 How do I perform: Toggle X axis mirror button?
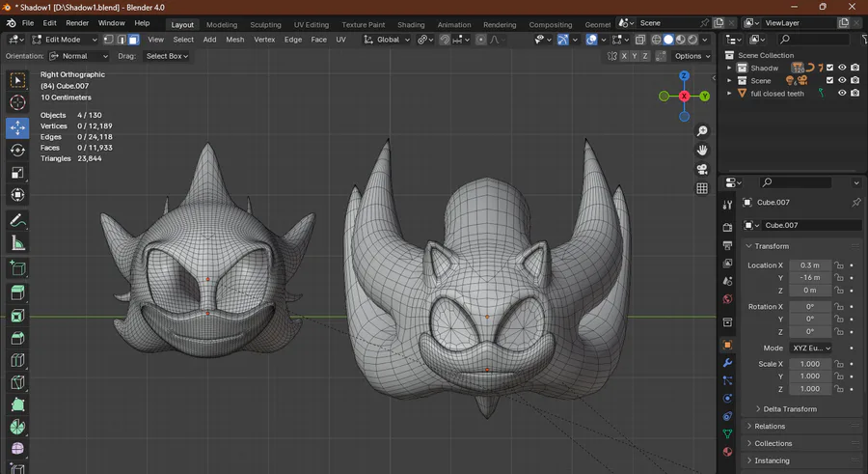624,56
